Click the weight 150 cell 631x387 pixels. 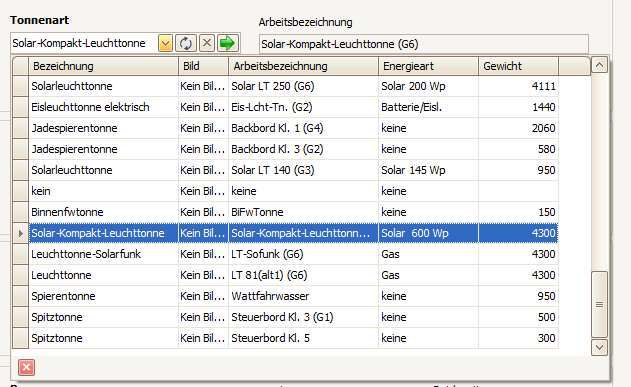click(518, 212)
